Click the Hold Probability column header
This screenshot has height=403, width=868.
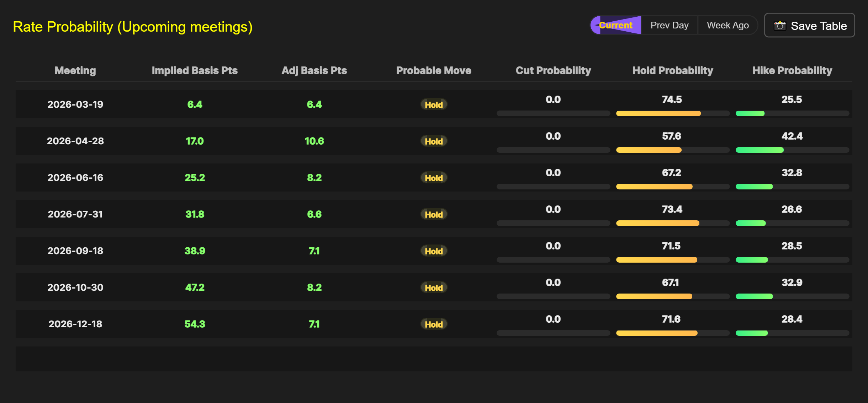pos(672,70)
